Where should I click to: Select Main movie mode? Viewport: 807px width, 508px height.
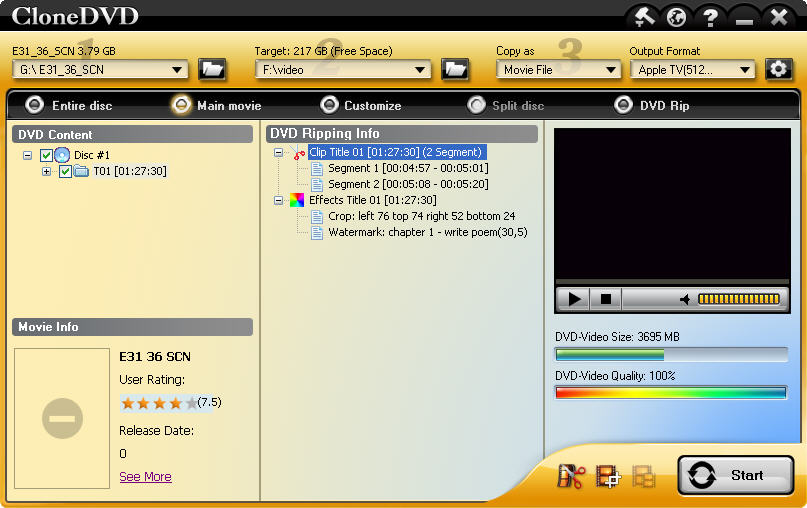point(217,106)
